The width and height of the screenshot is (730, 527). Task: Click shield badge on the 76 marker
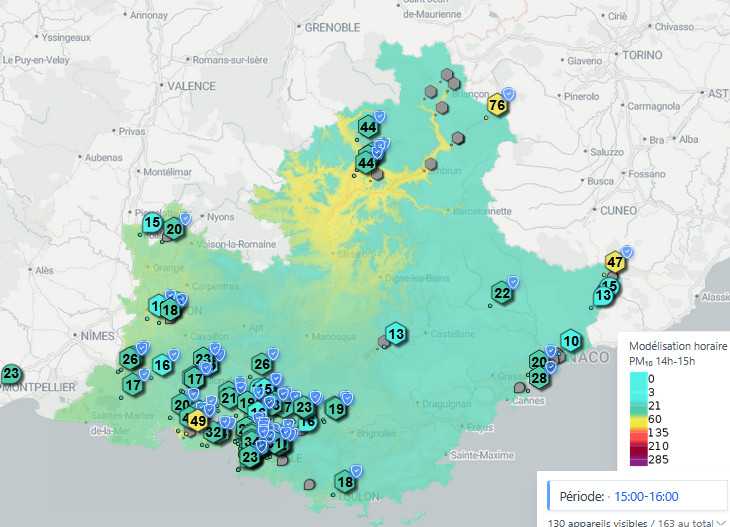click(508, 93)
